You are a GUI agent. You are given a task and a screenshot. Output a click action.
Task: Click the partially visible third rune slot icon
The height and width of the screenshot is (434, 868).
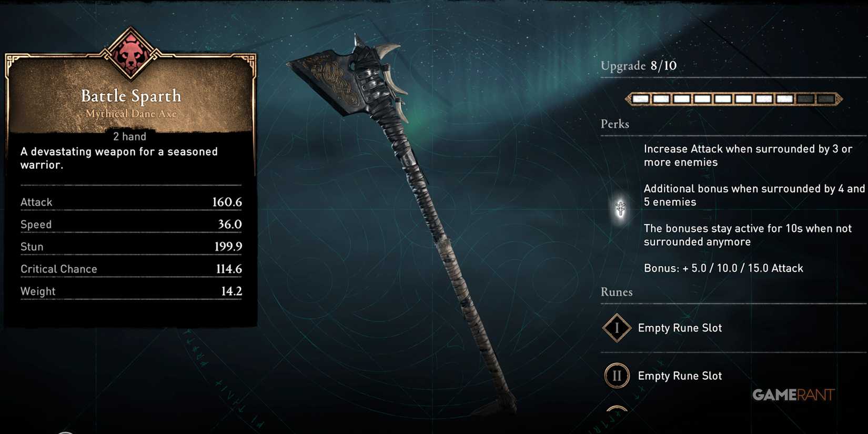click(x=617, y=409)
